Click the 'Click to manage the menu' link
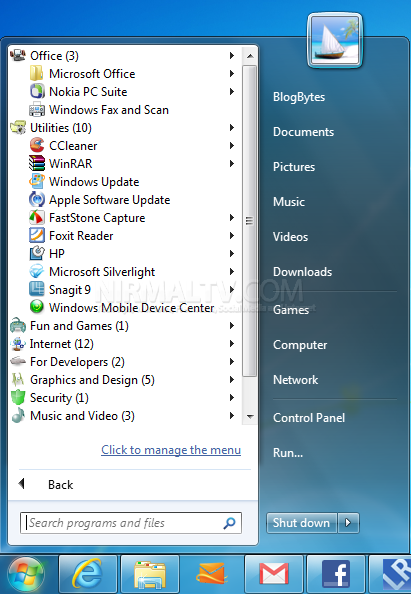The image size is (411, 594). [x=171, y=450]
